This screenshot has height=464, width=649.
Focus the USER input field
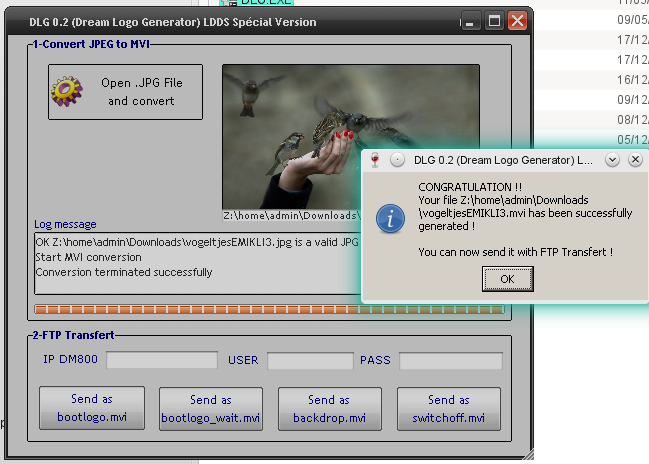pos(310,361)
